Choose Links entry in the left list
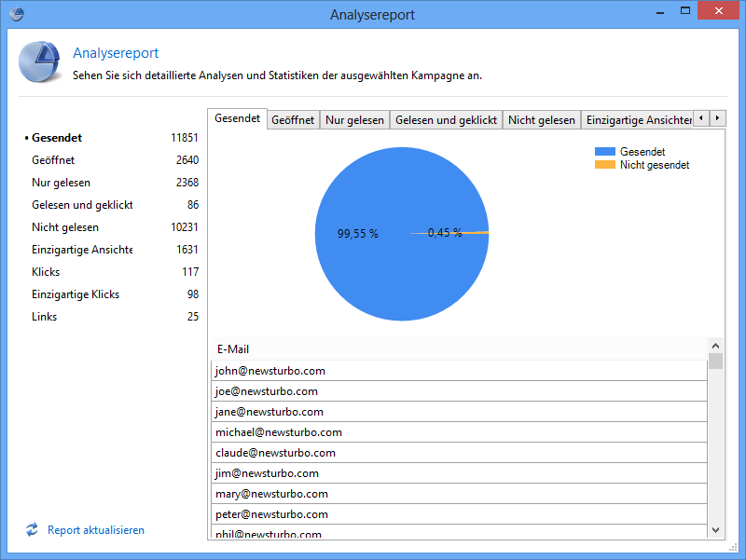 click(44, 317)
